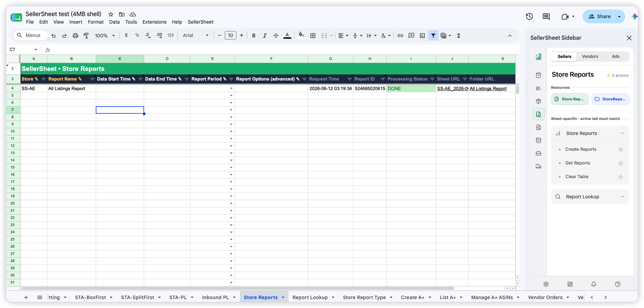Open the text color picker
644x308 pixels.
click(288, 36)
